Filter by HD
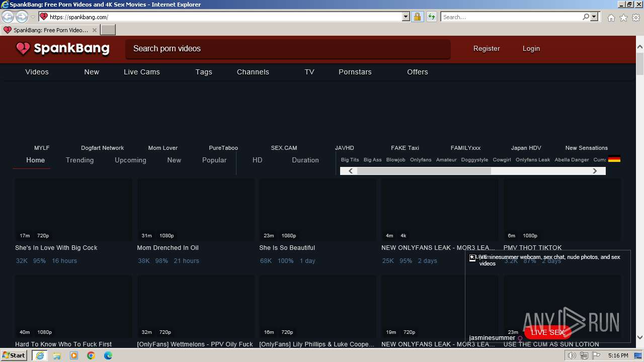 (258, 160)
